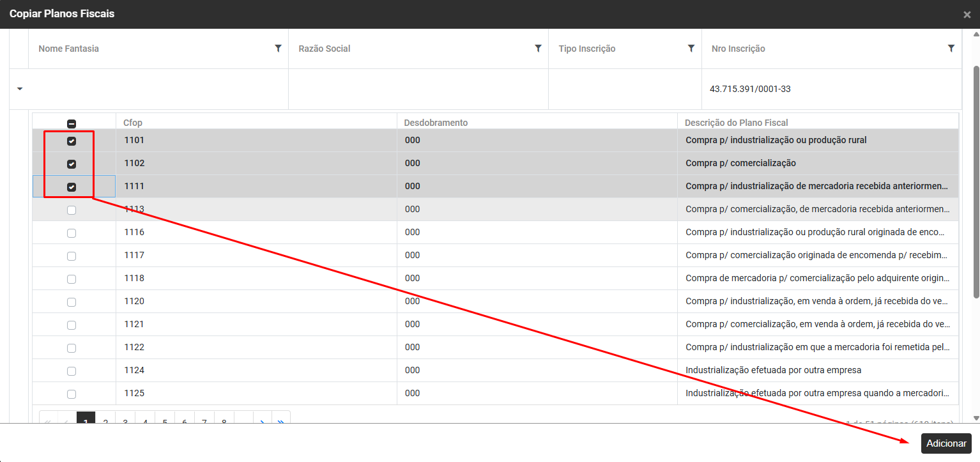The height and width of the screenshot is (462, 980).
Task: Tick the checkbox for CFOP 1120
Action: [72, 302]
